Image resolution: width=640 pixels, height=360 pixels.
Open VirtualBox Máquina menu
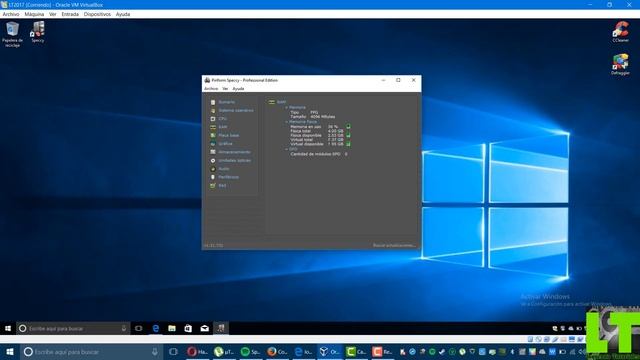[34, 14]
